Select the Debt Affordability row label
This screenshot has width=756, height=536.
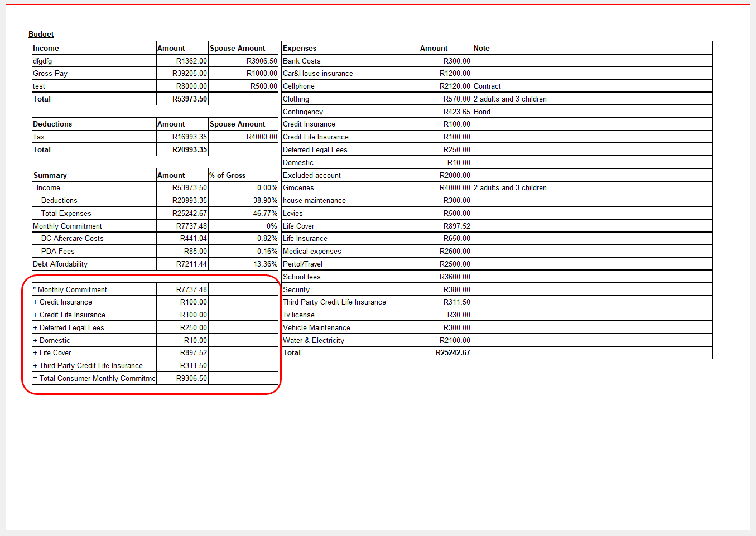[60, 264]
